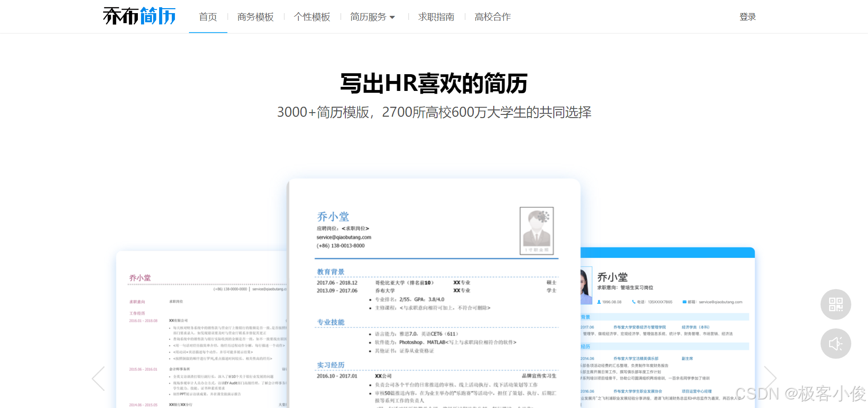Expand the 简历服务 dropdown menu

pos(373,17)
